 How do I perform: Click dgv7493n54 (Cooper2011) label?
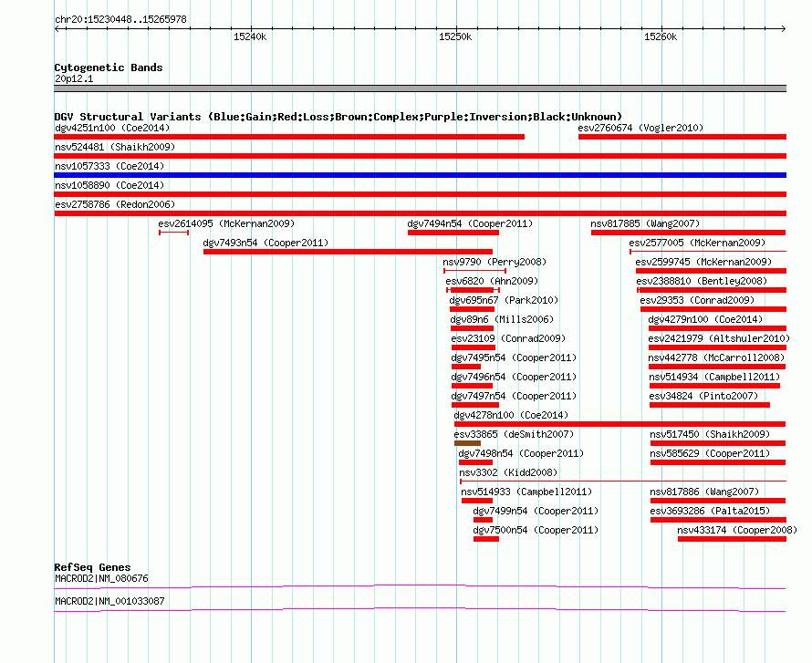pos(265,243)
